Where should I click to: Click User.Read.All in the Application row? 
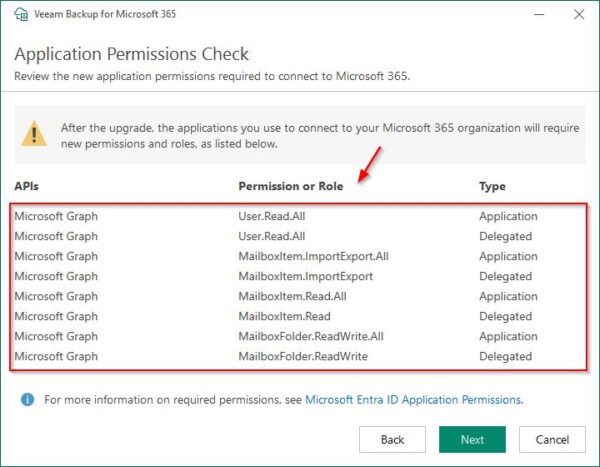(272, 216)
